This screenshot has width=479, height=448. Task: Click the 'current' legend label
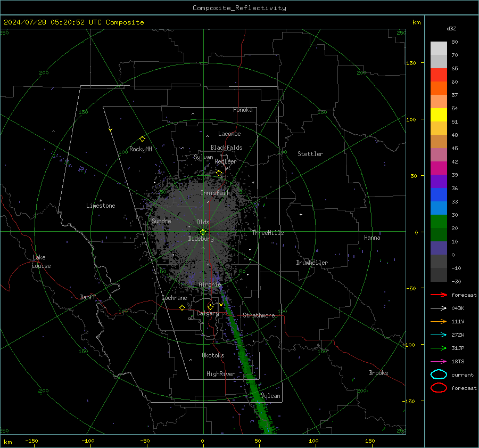click(x=463, y=374)
